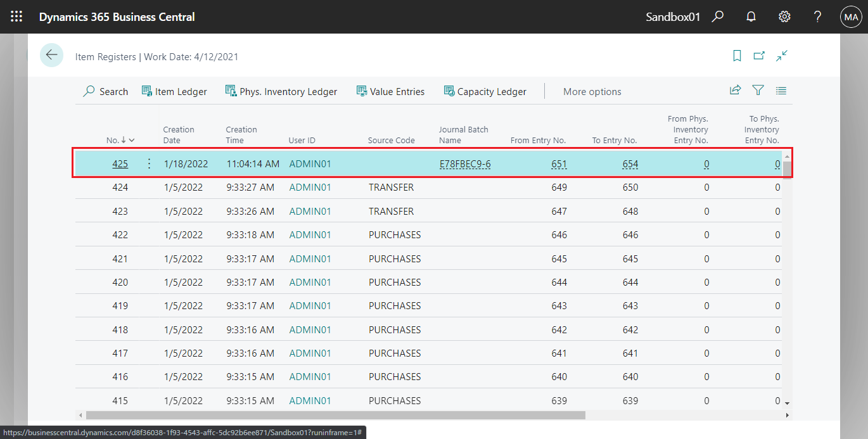The width and height of the screenshot is (868, 439).
Task: Open the Item Ledger action
Action: tap(174, 91)
